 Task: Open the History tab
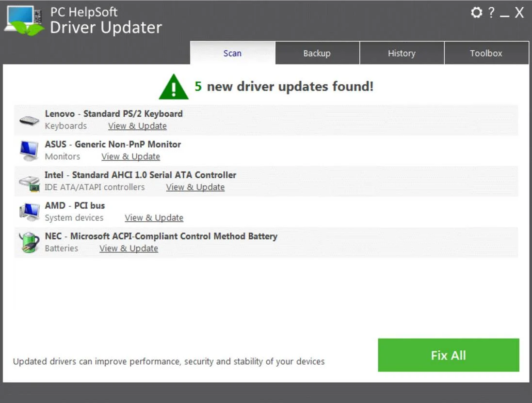(402, 53)
